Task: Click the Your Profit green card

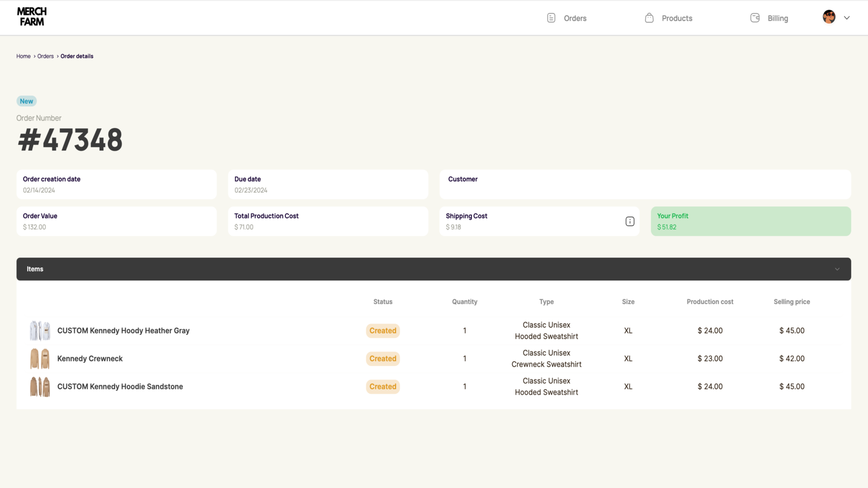Action: [751, 221]
